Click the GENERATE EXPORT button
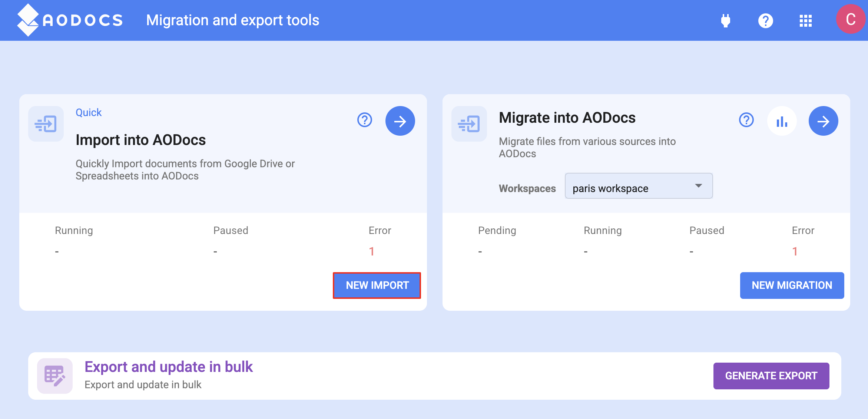Screen dimensions: 868x419 coord(771,376)
